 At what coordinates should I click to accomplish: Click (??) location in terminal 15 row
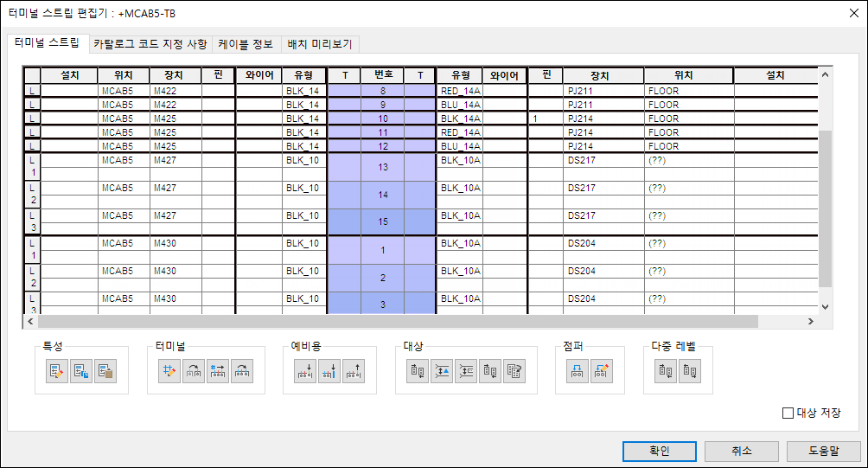(689, 215)
